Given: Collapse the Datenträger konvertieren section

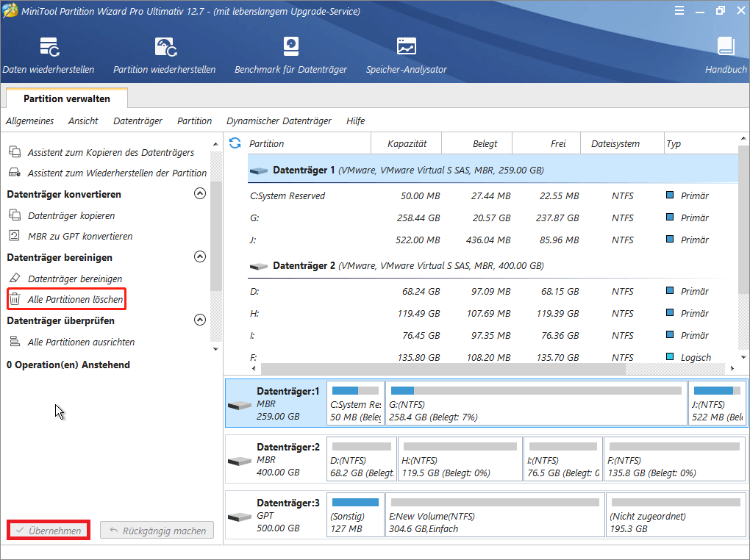Looking at the screenshot, I should click(x=200, y=193).
